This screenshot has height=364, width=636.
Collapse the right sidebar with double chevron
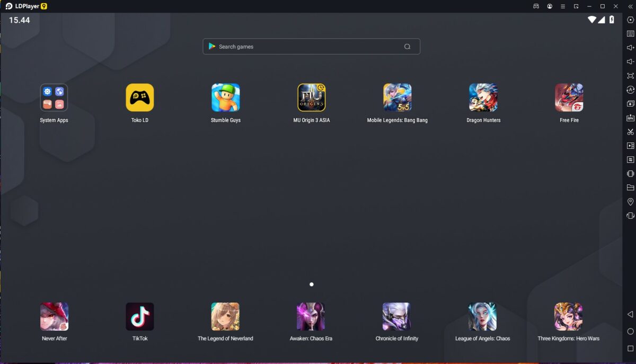630,6
